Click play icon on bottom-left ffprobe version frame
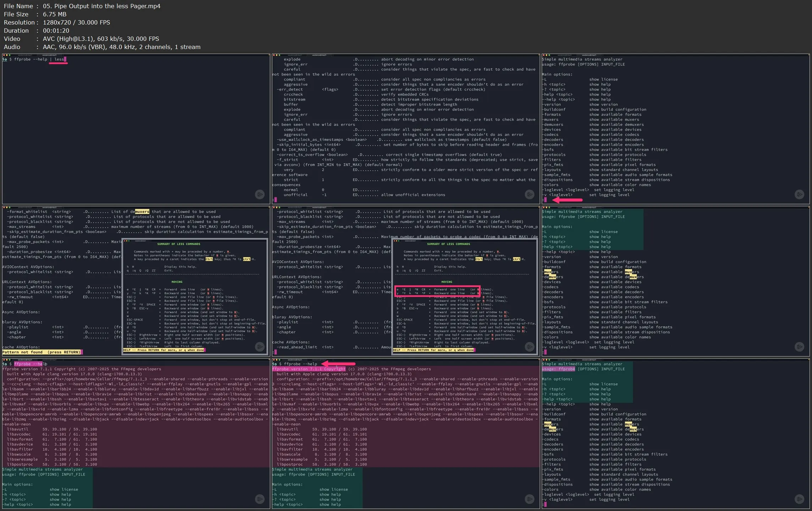 260,499
